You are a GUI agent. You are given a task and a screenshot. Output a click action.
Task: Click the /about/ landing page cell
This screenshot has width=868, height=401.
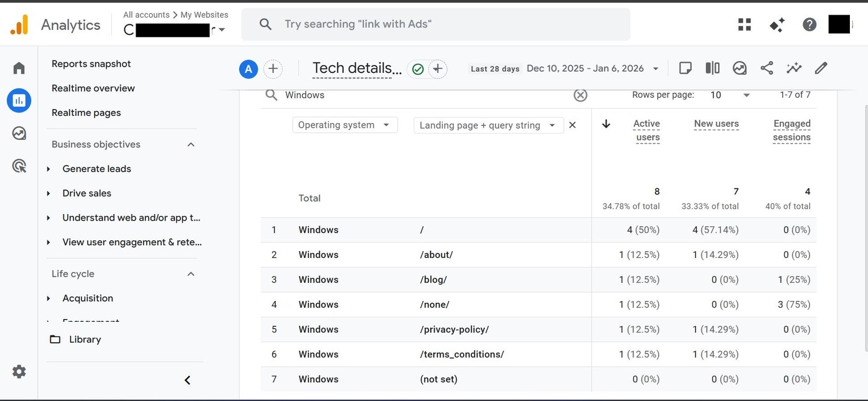point(436,255)
